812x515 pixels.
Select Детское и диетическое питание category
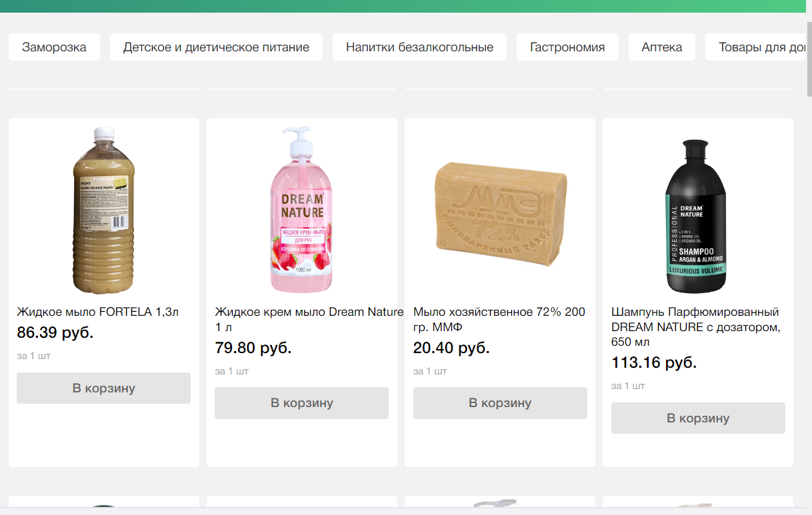pyautogui.click(x=216, y=47)
